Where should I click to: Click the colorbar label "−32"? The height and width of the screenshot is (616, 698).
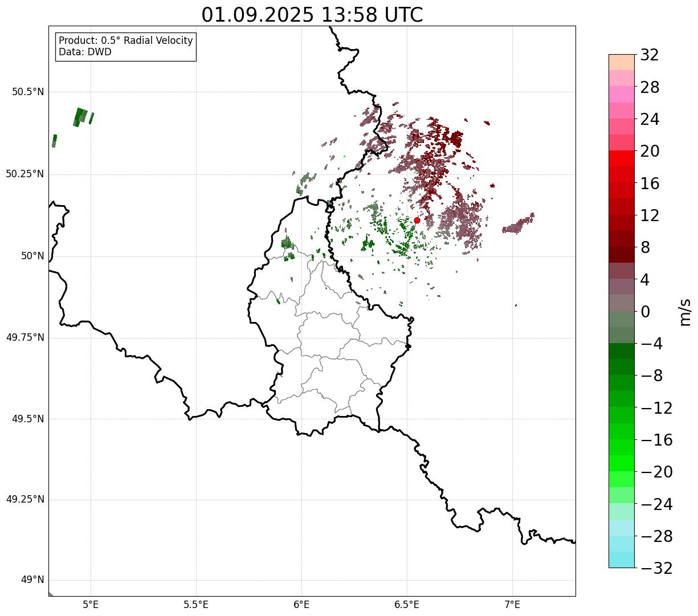656,568
